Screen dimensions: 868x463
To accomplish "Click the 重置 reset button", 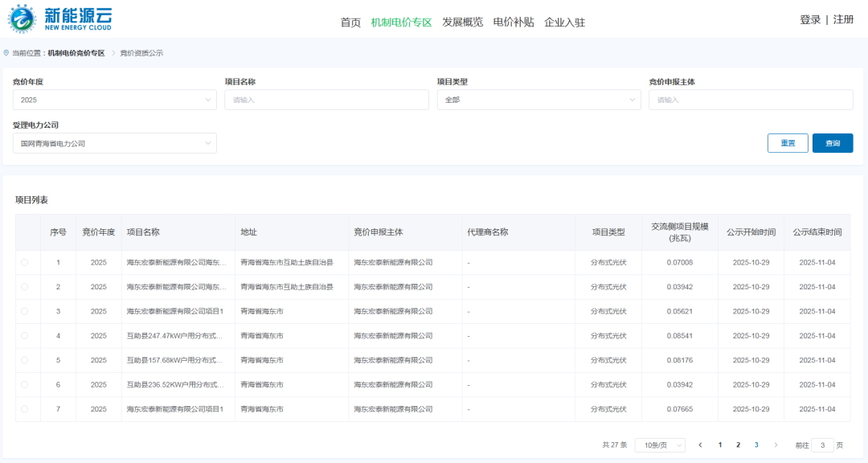I will click(x=788, y=142).
